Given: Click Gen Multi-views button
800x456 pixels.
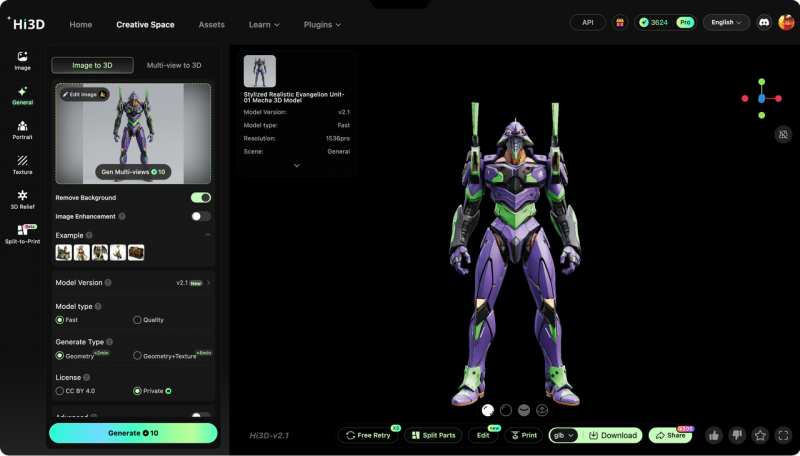Looking at the screenshot, I should (x=133, y=172).
